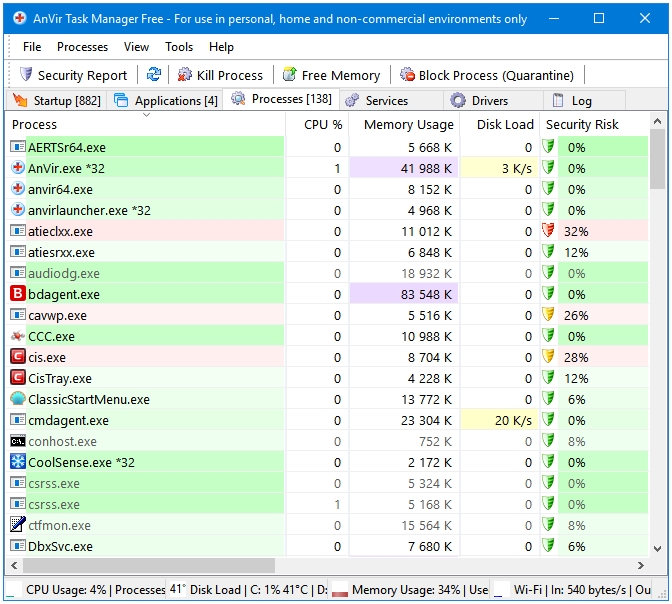Screen dimensions: 672x604
Task: Click the audiodg.exe process icon
Action: click(x=18, y=273)
